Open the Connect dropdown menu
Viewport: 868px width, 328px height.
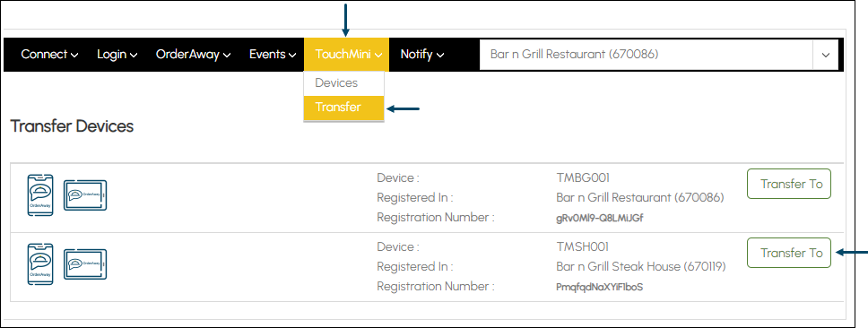click(50, 55)
